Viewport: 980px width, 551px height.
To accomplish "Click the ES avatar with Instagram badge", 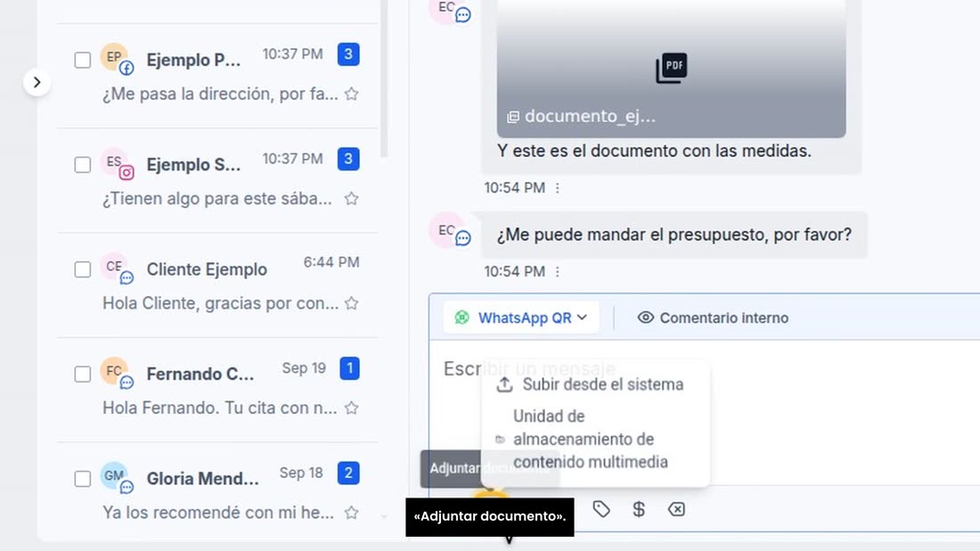I will 116,163.
